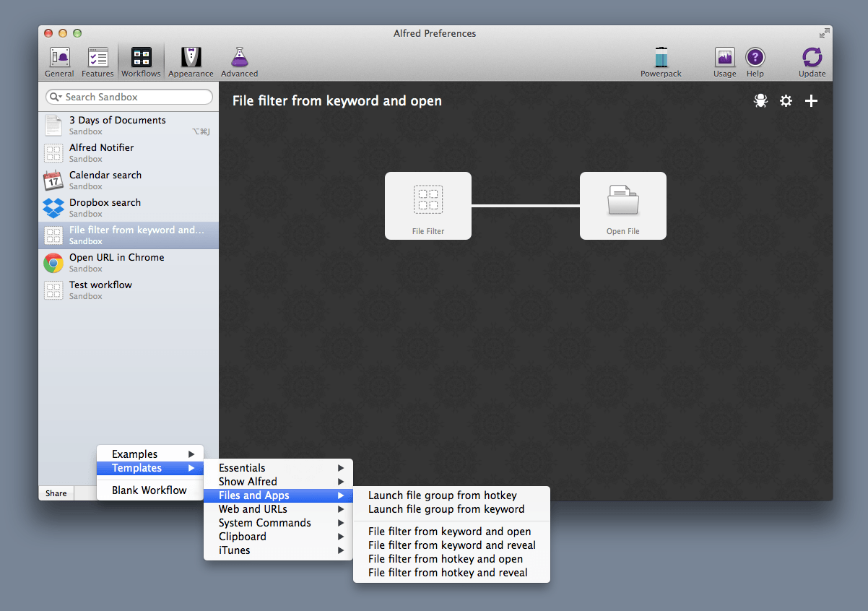Open the workflow debugger bug icon
868x611 pixels.
(760, 101)
